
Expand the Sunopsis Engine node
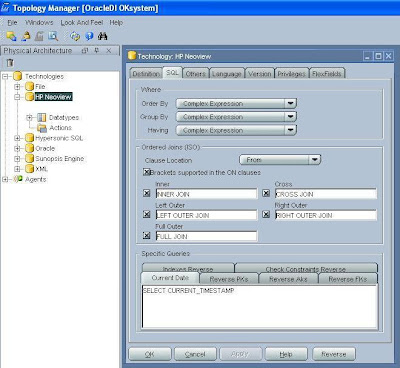[x=17, y=159]
